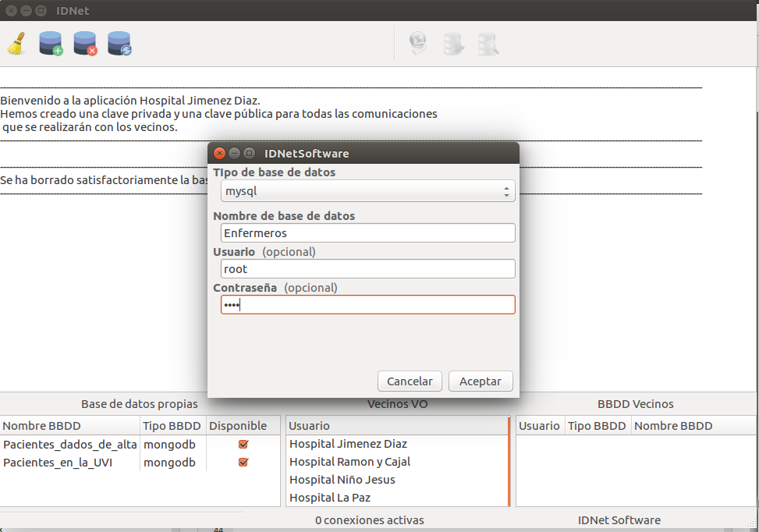This screenshot has height=532, width=759.
Task: Click the database name field containing Enfermeros
Action: pyautogui.click(x=367, y=233)
